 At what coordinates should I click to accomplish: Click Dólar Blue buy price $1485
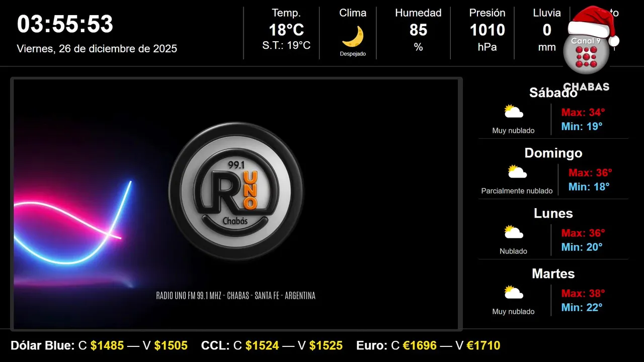click(x=107, y=345)
